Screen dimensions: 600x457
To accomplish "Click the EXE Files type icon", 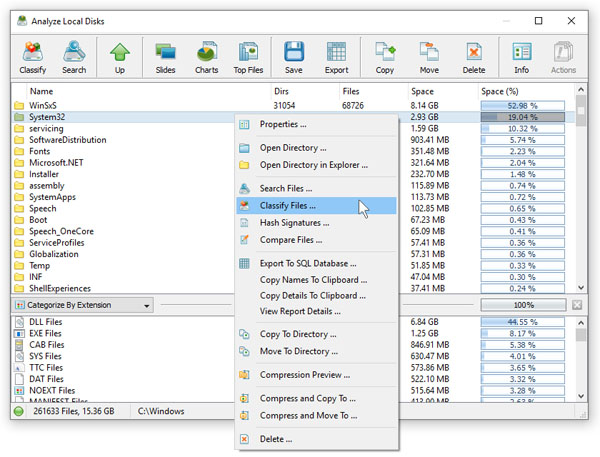I will [19, 333].
